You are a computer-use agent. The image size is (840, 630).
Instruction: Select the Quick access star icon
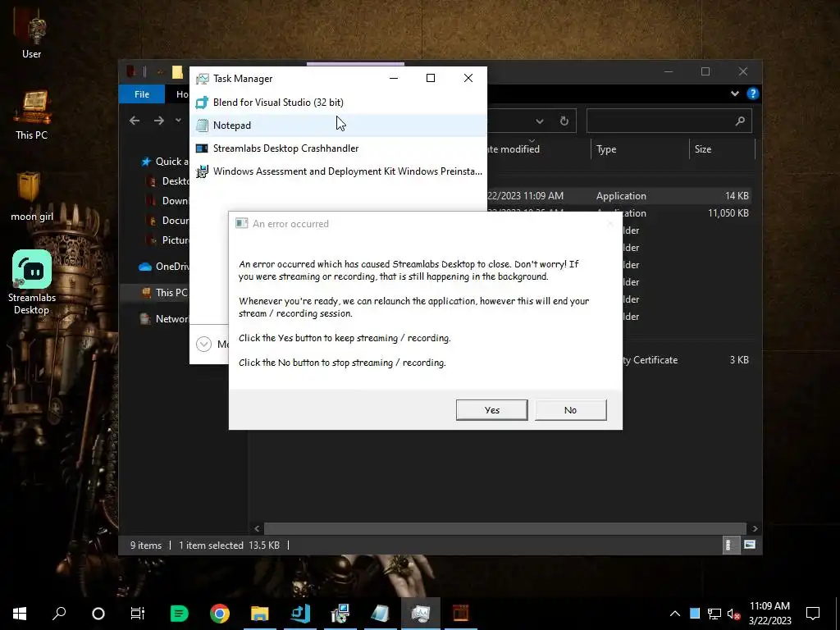coord(146,162)
